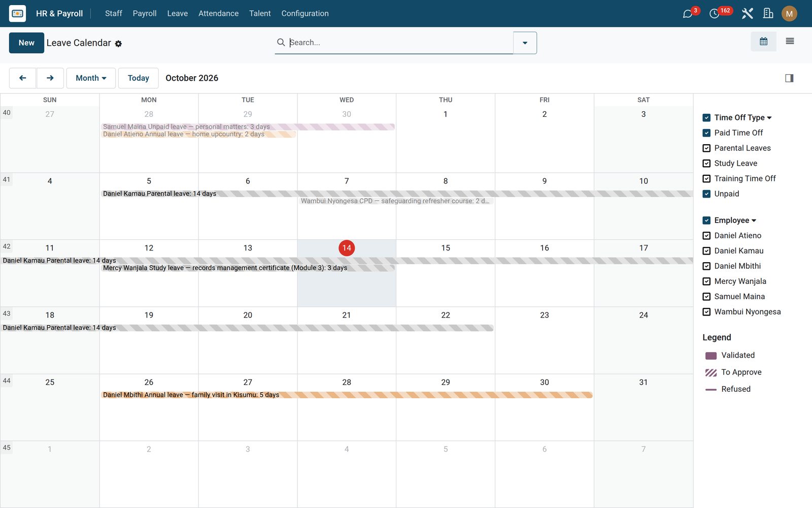Viewport: 812px width, 508px height.
Task: Click the October 2026 title
Action: point(192,78)
